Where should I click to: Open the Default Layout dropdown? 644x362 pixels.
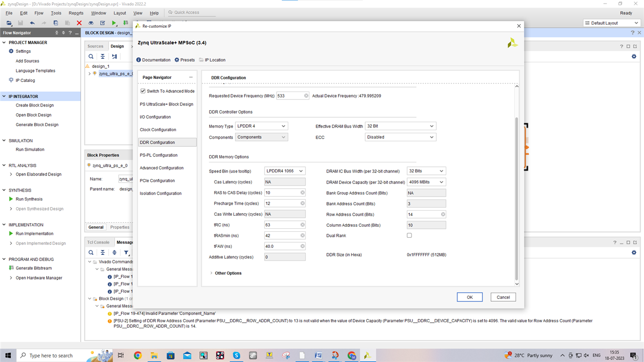(x=612, y=23)
